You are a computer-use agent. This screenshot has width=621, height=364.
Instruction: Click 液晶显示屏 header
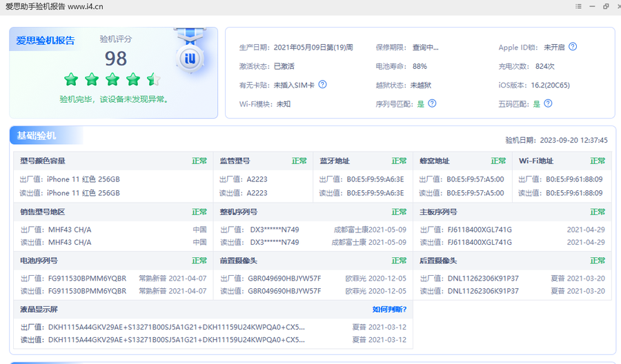39,310
